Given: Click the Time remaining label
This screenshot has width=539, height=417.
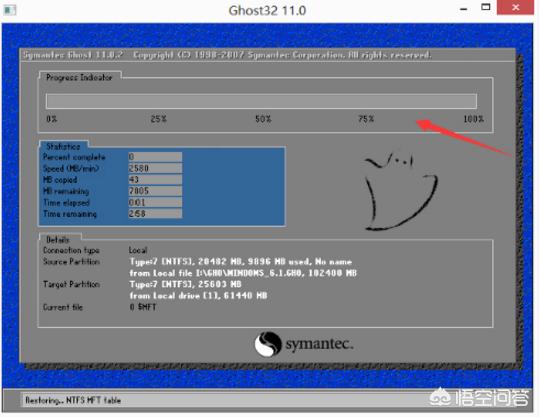Looking at the screenshot, I should tap(70, 214).
